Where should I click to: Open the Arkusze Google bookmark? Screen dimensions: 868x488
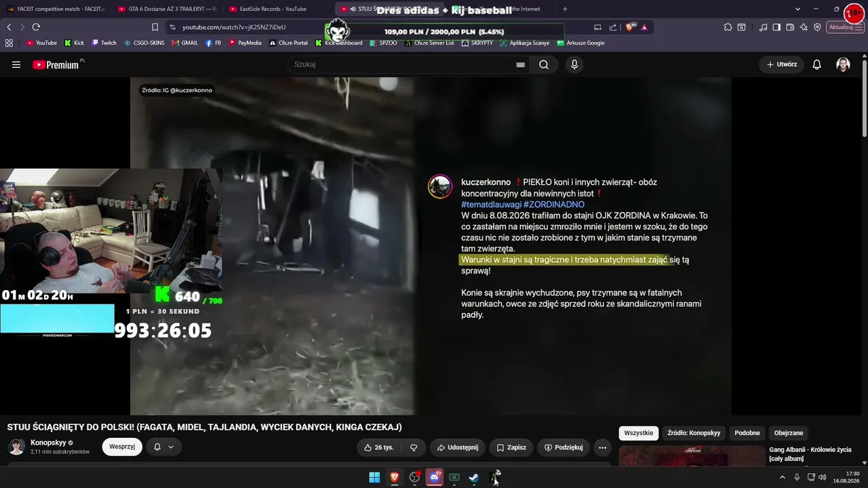pyautogui.click(x=581, y=43)
